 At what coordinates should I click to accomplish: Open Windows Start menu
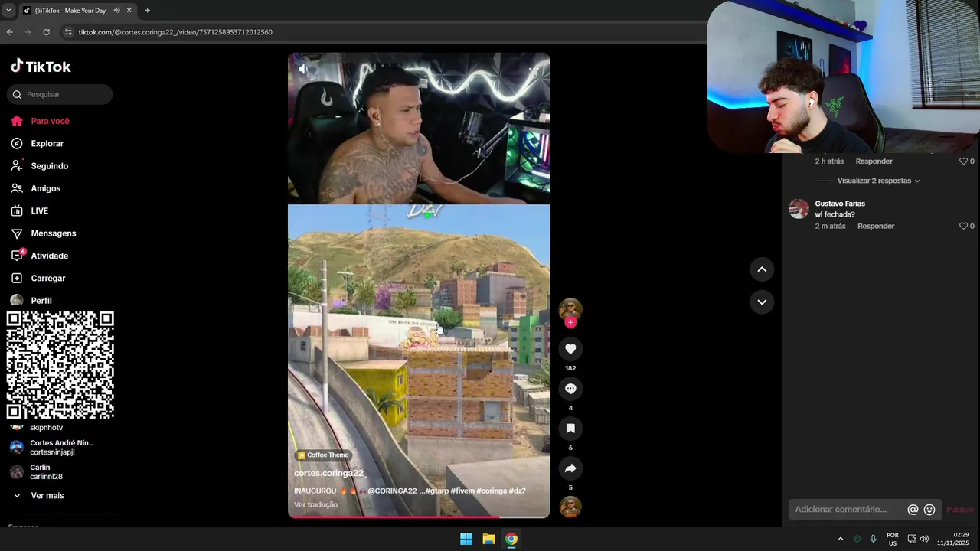click(x=466, y=539)
